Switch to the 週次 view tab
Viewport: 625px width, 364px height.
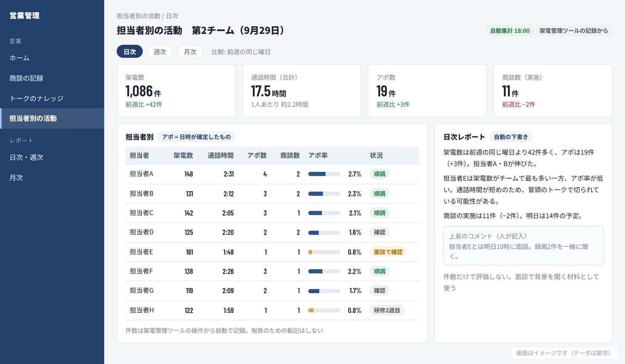point(160,52)
